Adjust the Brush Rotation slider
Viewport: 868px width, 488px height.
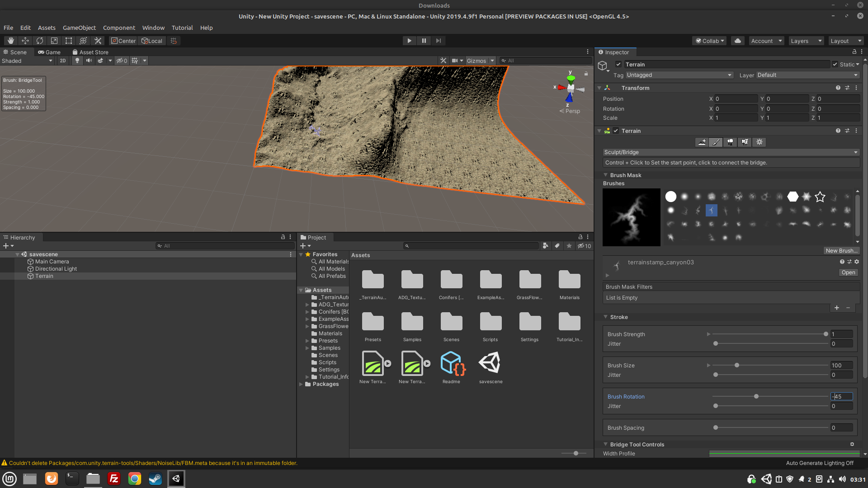click(x=770, y=397)
